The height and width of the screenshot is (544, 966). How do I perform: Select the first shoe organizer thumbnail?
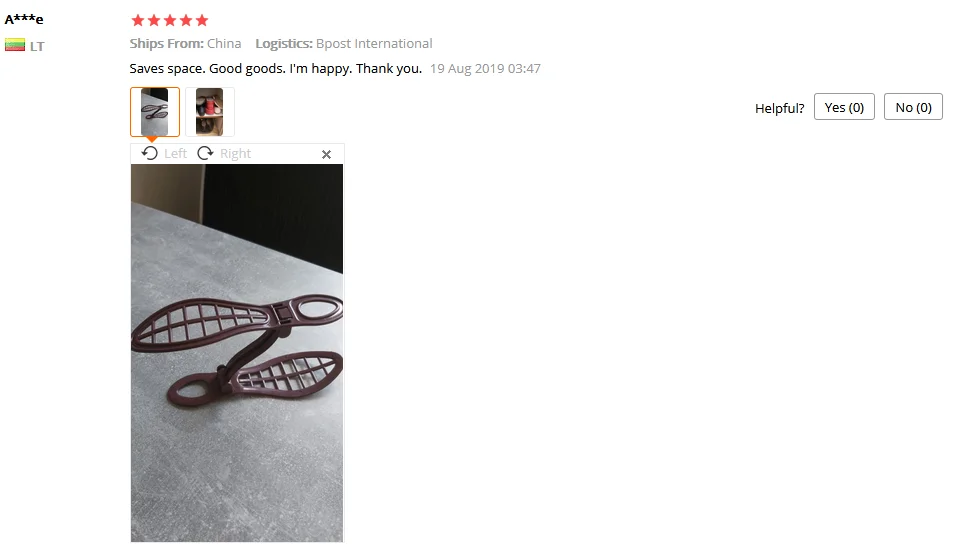[155, 112]
